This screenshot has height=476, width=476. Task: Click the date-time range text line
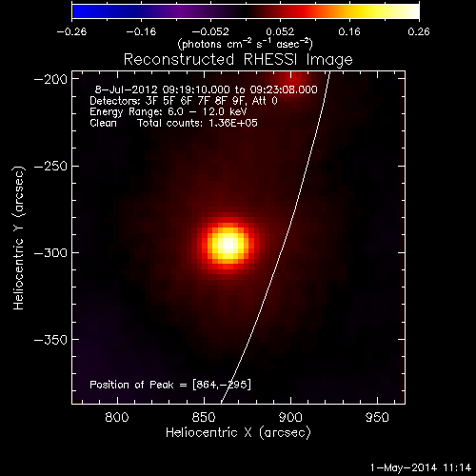[207, 89]
